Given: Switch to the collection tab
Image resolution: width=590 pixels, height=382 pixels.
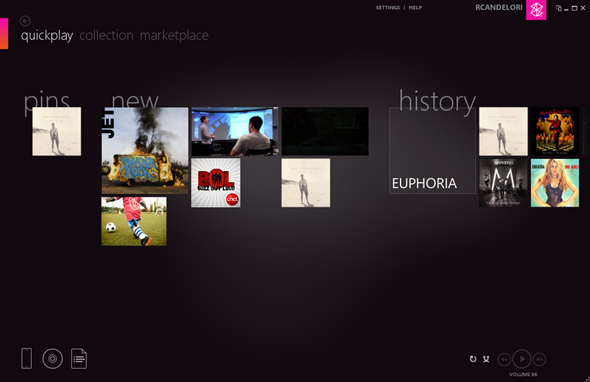Looking at the screenshot, I should [106, 35].
